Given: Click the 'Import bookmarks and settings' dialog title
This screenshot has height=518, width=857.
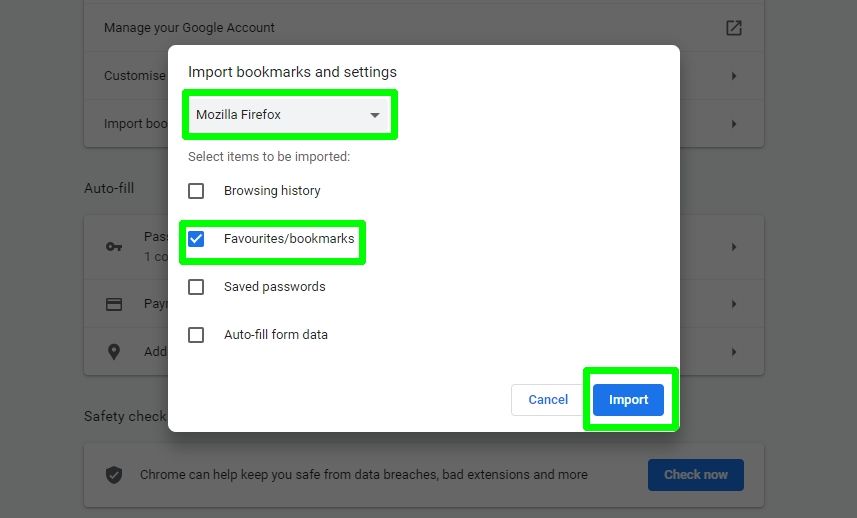Looking at the screenshot, I should tap(292, 72).
